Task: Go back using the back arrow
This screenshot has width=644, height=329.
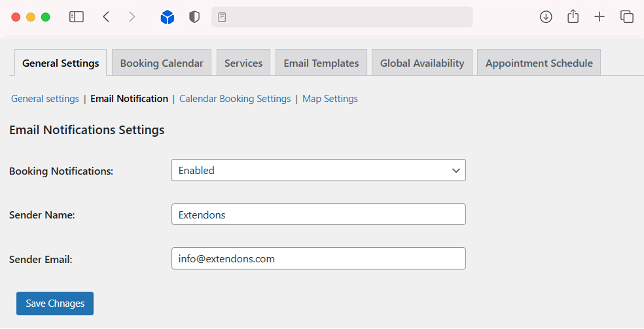Action: click(x=106, y=17)
